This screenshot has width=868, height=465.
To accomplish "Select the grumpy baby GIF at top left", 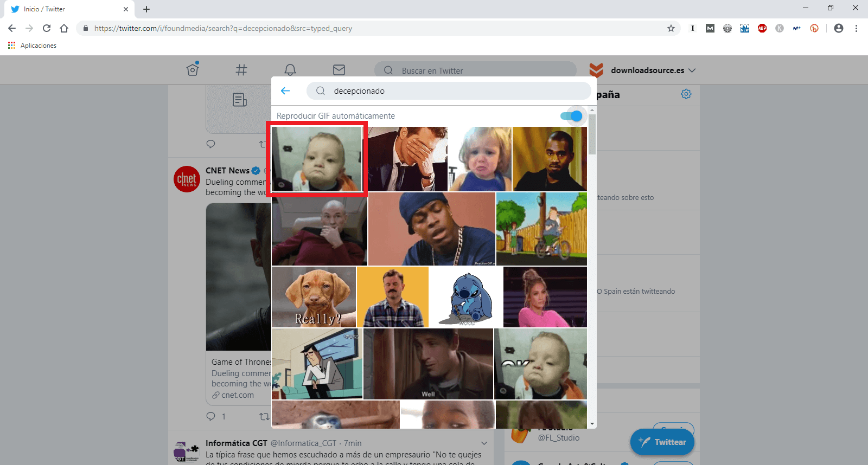I will [317, 159].
